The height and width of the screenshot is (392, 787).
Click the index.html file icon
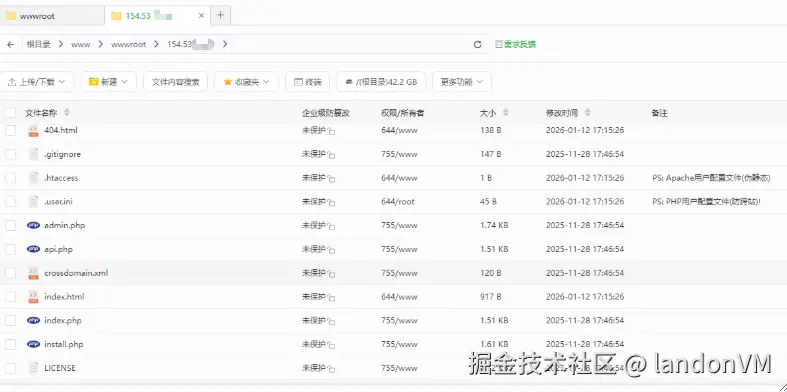click(x=33, y=297)
